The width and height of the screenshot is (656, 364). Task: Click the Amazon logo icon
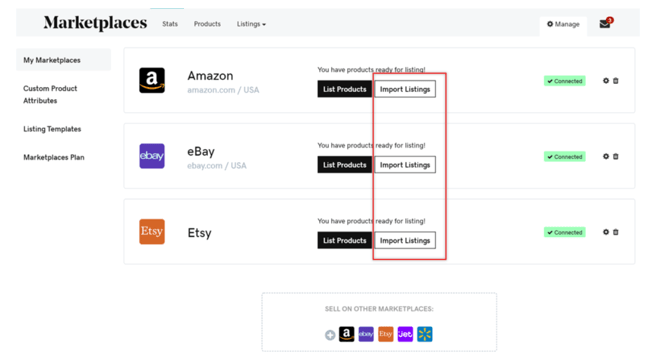point(152,80)
